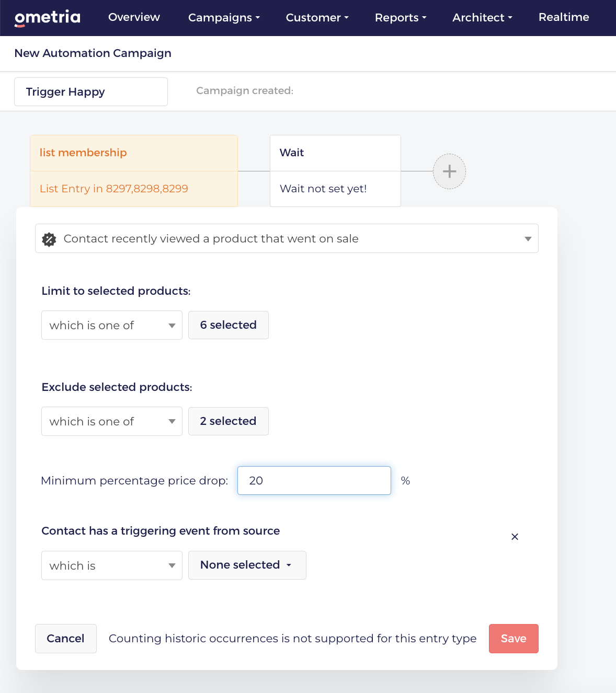Expand limit products 'which is one of' dropdown
This screenshot has width=616, height=693.
pos(112,325)
